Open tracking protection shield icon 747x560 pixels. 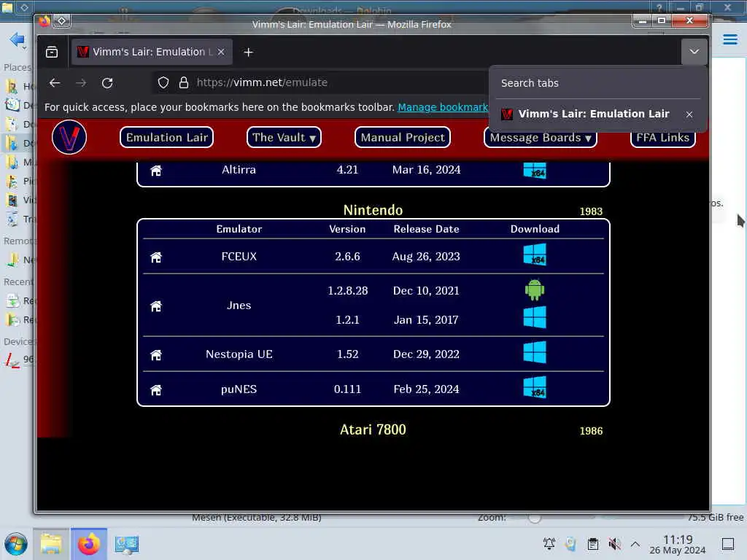(x=163, y=83)
